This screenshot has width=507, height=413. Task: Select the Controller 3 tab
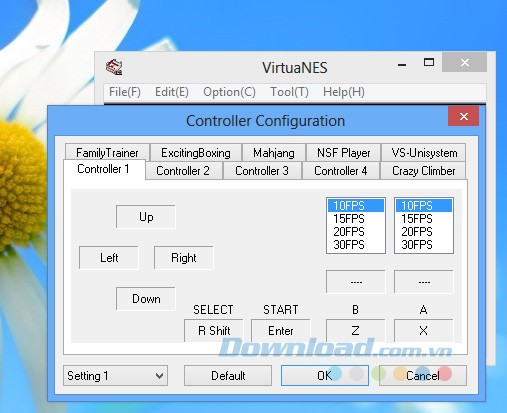pyautogui.click(x=262, y=171)
